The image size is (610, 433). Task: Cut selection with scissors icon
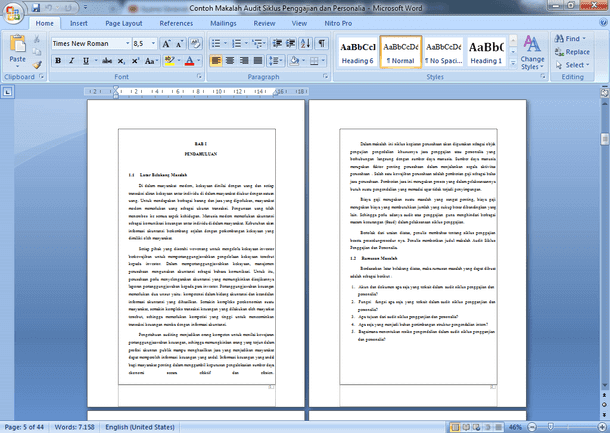click(x=37, y=39)
